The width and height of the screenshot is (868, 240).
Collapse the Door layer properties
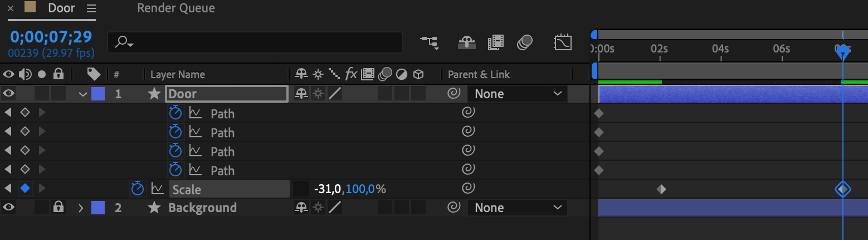(83, 94)
